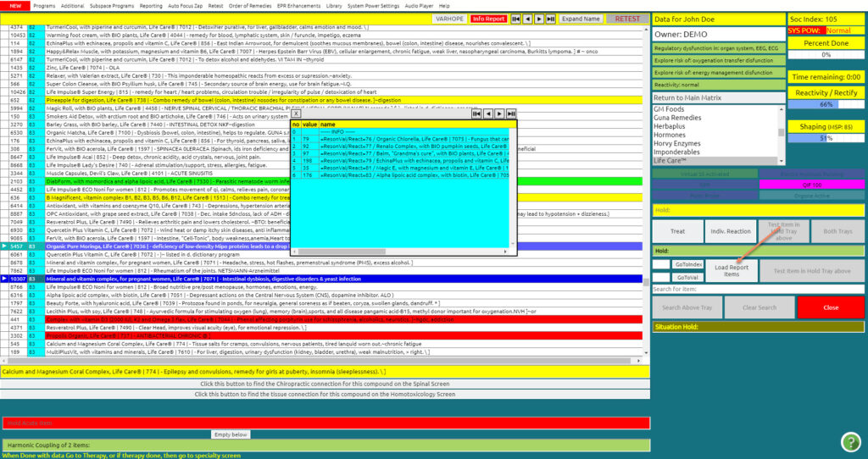Go to last record in popup navigator

point(511,113)
